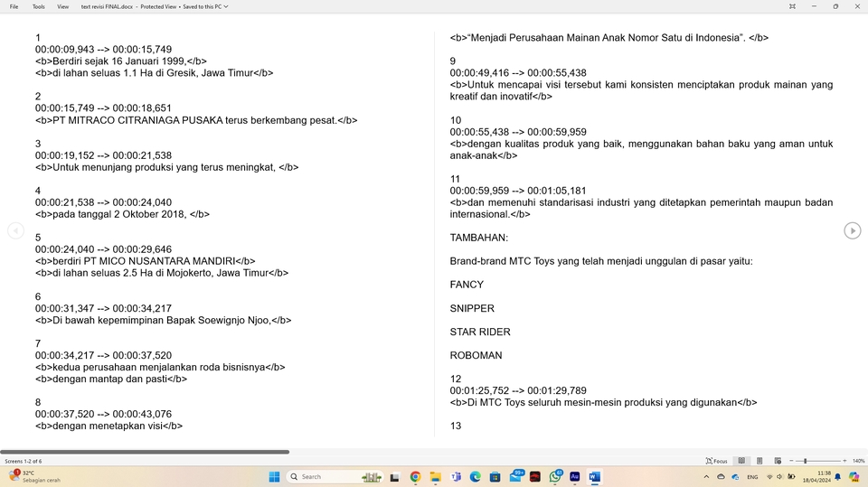Open the Windows Start menu
Screen dimensions: 868x487
(x=274, y=476)
